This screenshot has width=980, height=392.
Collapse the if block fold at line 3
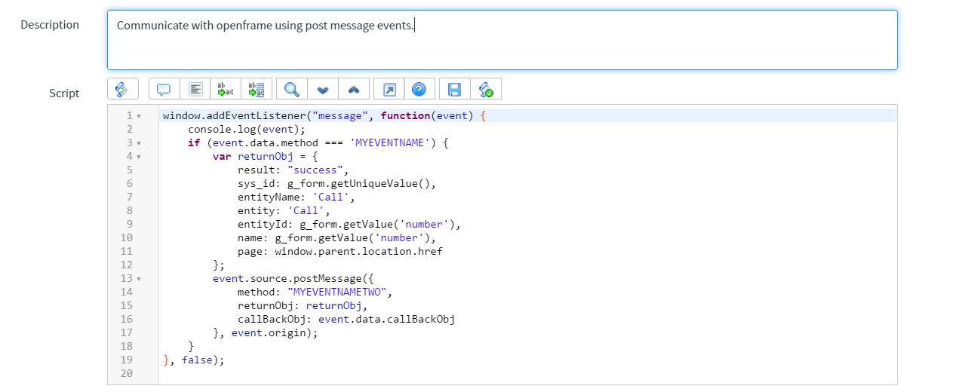(139, 143)
